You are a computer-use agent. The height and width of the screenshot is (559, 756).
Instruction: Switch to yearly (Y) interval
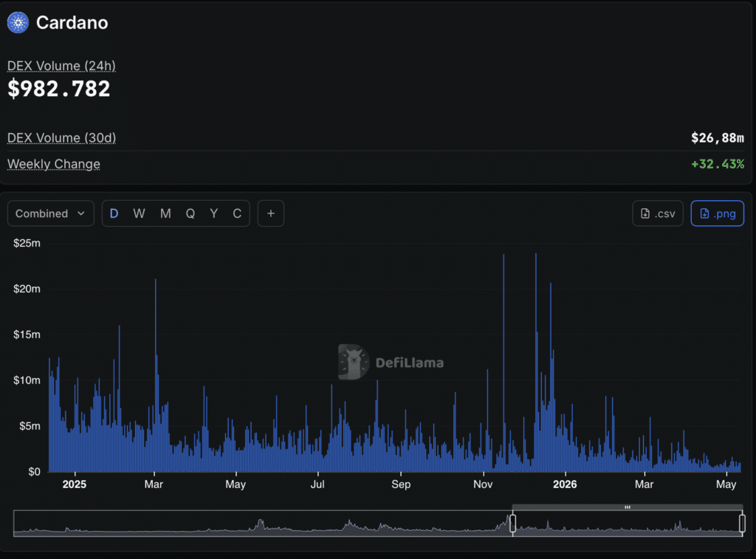(x=213, y=213)
